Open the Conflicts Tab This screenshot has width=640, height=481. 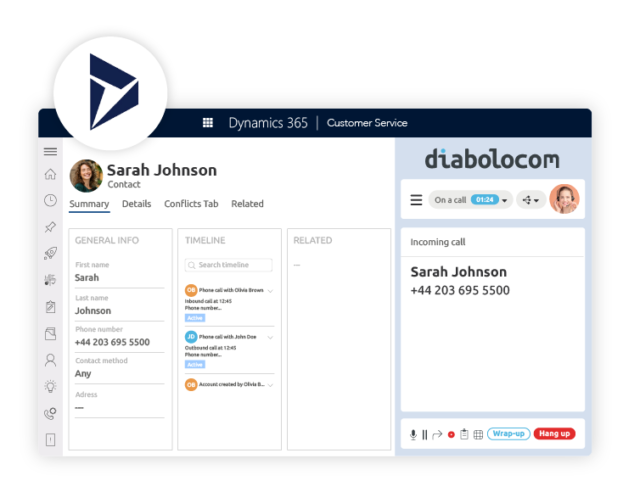click(191, 204)
